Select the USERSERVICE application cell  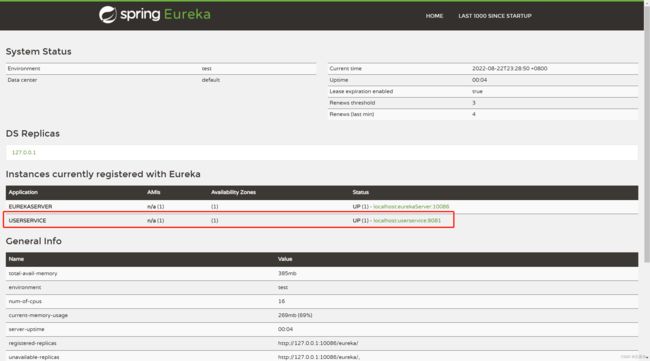pos(27,220)
